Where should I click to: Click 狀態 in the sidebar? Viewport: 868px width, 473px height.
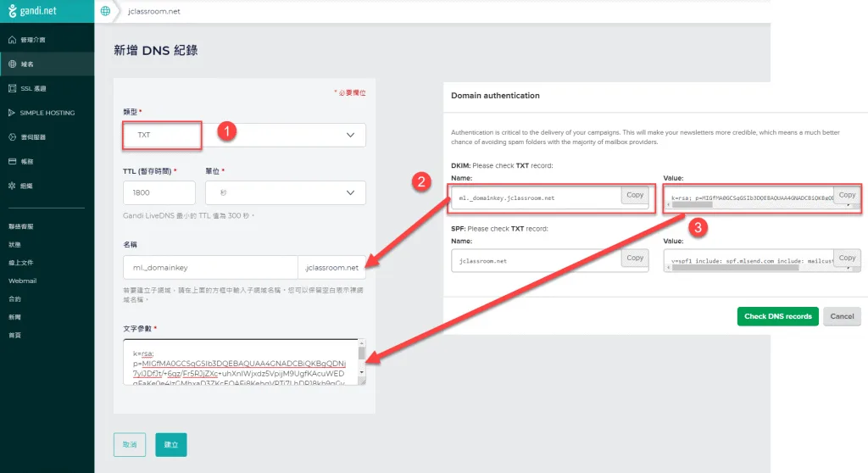pyautogui.click(x=14, y=245)
